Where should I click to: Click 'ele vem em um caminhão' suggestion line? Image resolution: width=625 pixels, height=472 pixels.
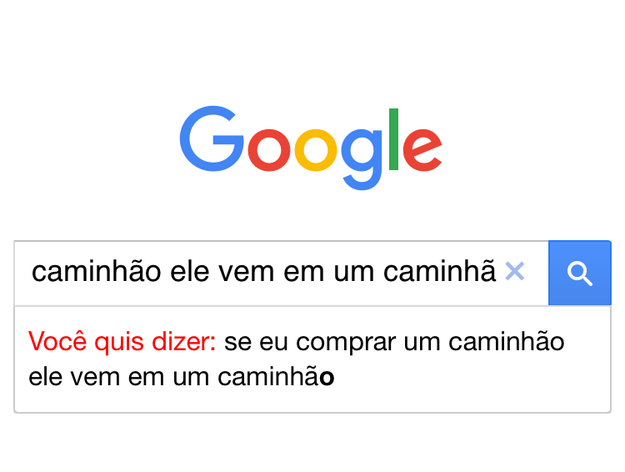click(181, 377)
